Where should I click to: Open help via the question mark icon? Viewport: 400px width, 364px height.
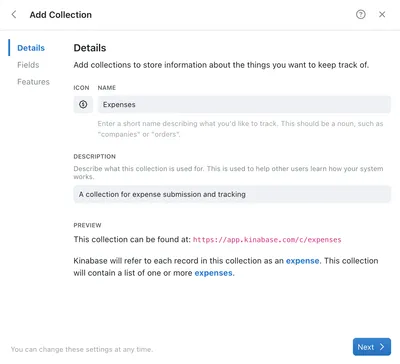click(361, 14)
